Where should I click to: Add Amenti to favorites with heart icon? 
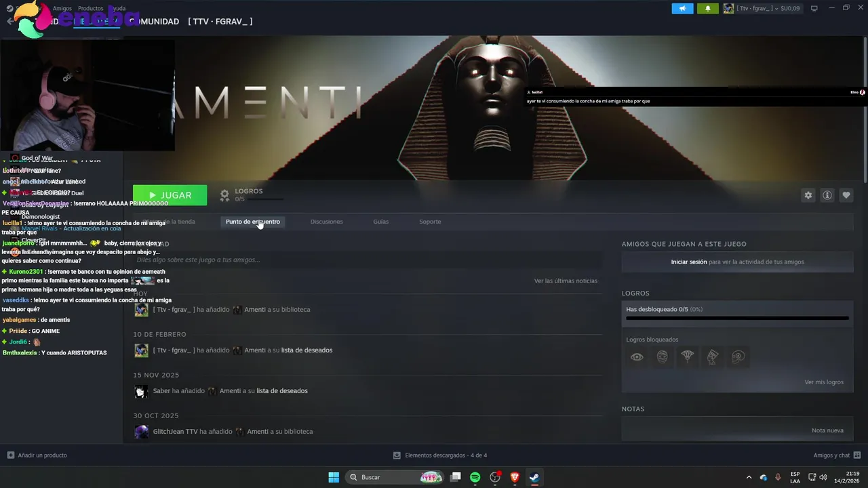click(846, 195)
